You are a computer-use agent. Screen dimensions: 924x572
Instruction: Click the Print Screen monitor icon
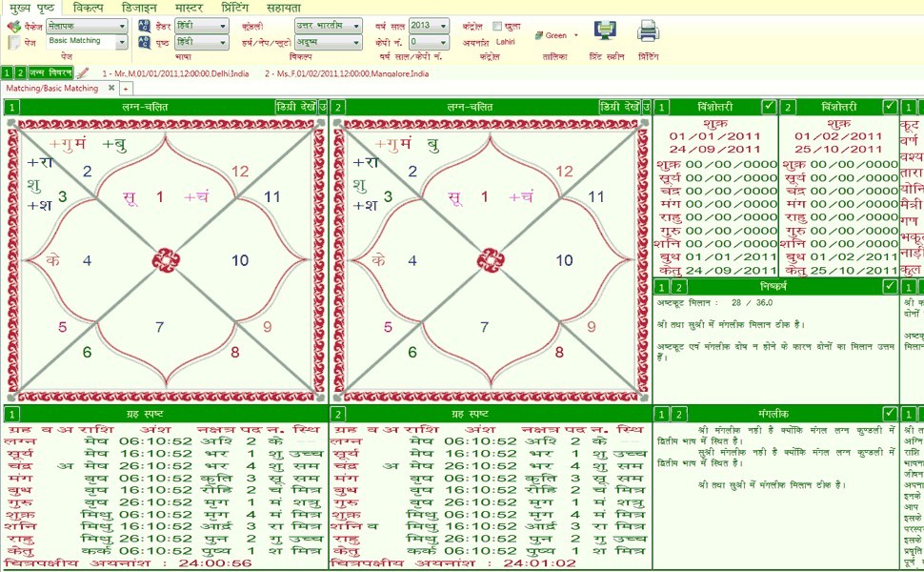(x=605, y=31)
